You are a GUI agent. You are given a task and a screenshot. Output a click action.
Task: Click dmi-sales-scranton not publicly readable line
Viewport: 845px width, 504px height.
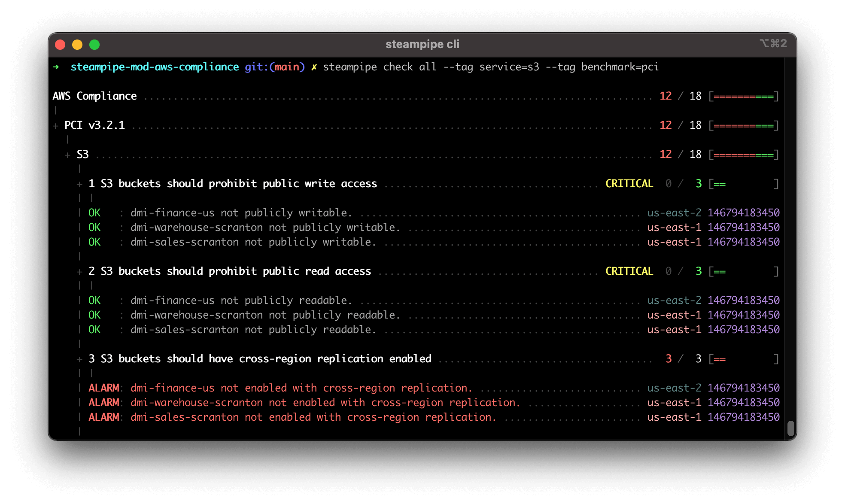coord(253,330)
